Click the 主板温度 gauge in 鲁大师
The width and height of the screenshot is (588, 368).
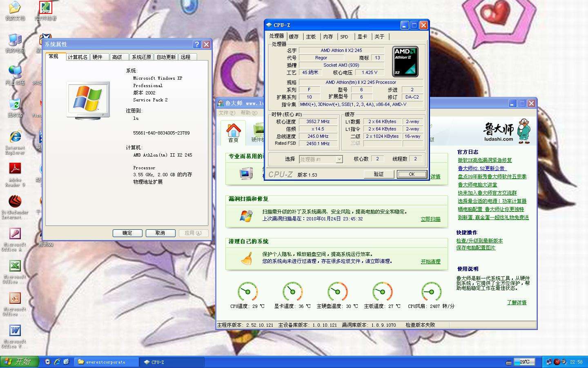coord(382,292)
